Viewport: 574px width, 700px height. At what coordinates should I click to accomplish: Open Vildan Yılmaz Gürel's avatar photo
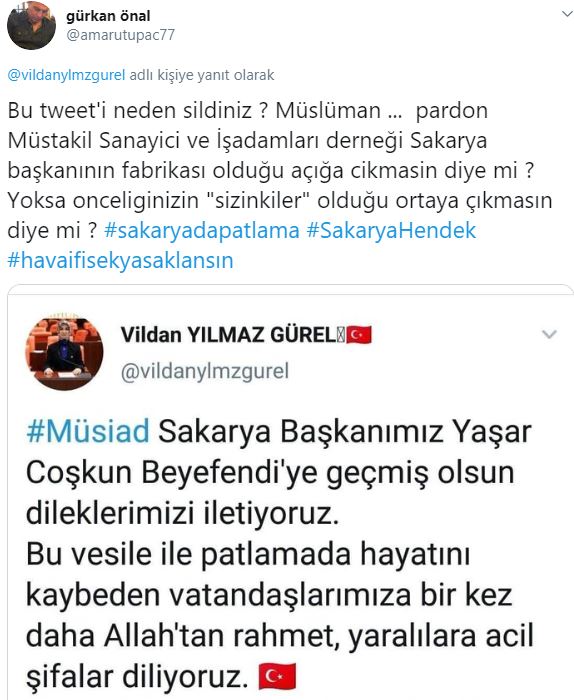click(64, 352)
